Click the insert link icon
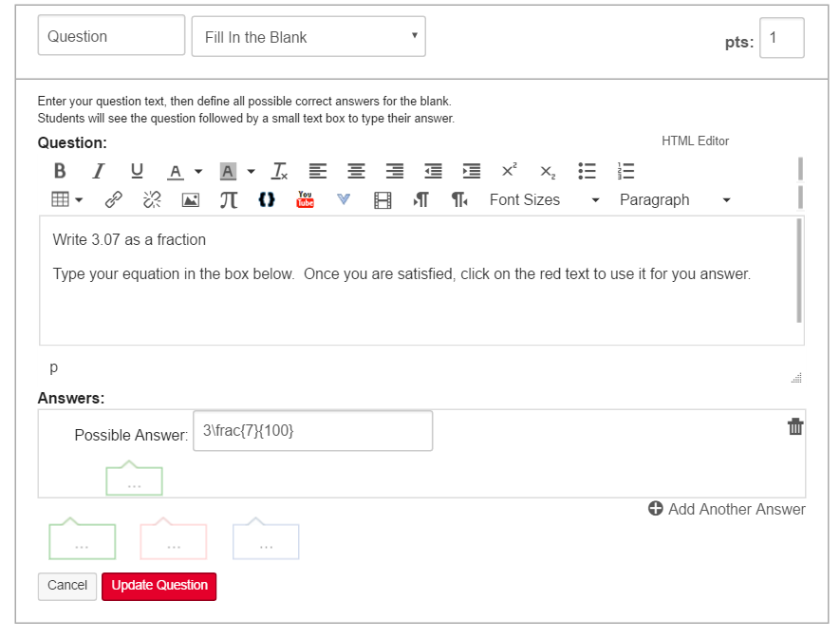Image resolution: width=840 pixels, height=638 pixels. [x=114, y=200]
